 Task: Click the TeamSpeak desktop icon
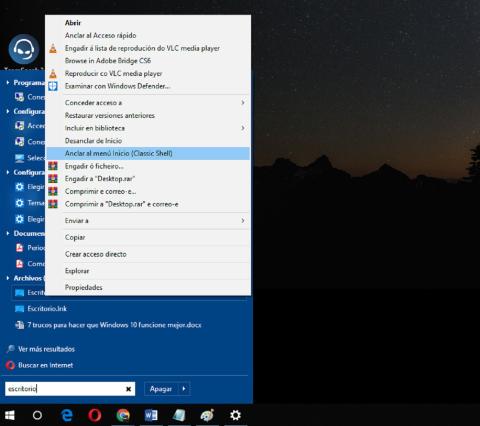[23, 49]
